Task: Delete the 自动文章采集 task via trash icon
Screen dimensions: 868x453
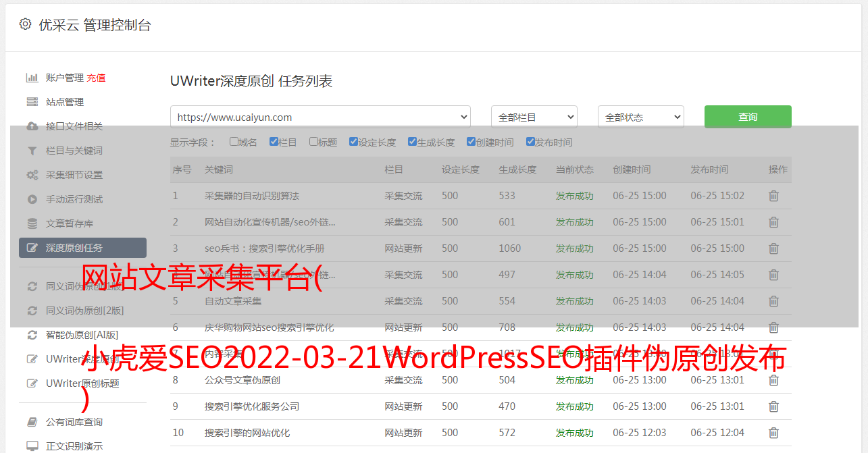Action: [773, 301]
